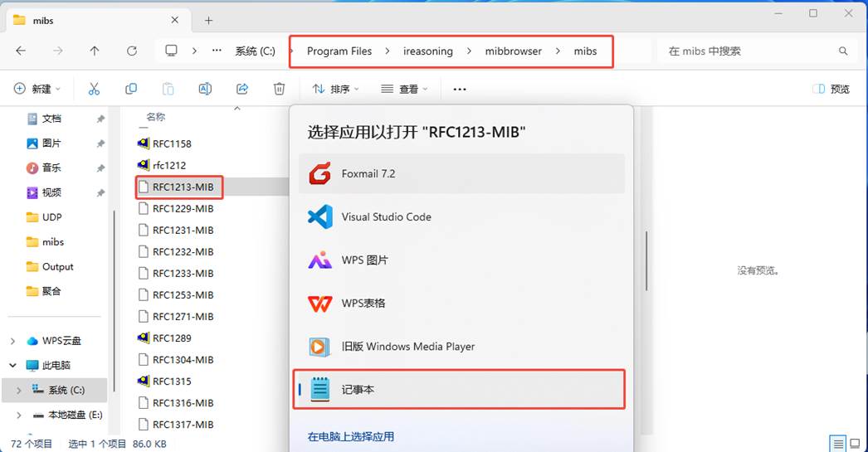This screenshot has width=868, height=452.
Task: Switch to large icons view in status bar
Action: [x=856, y=443]
